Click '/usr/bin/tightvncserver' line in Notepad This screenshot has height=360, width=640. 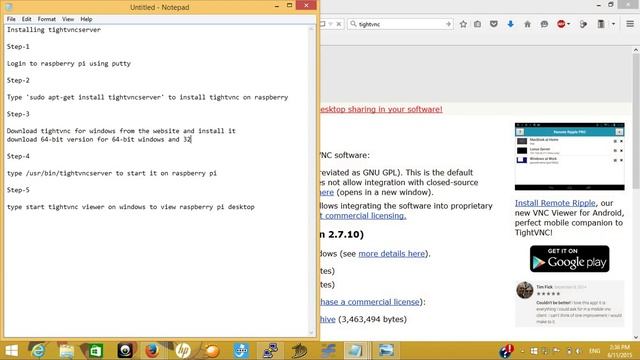[112, 173]
